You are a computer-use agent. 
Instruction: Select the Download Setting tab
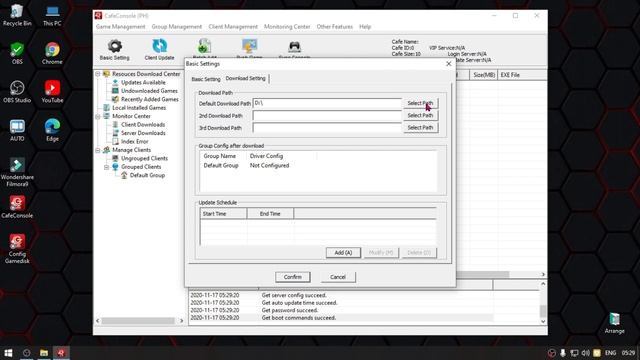click(245, 78)
